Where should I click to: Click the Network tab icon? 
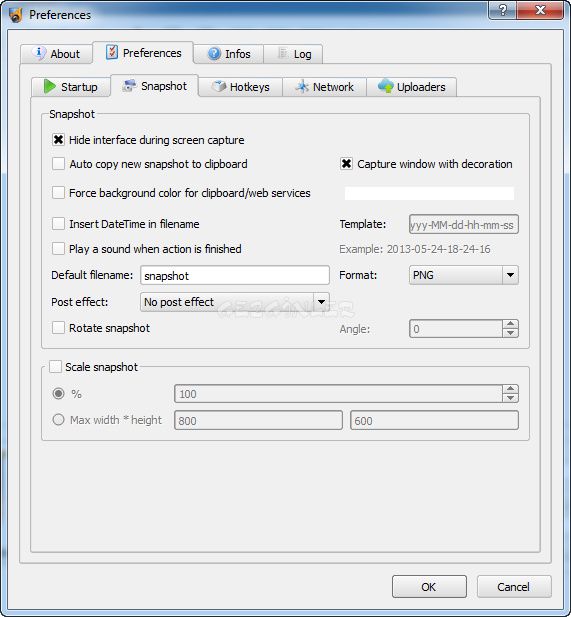coord(302,86)
